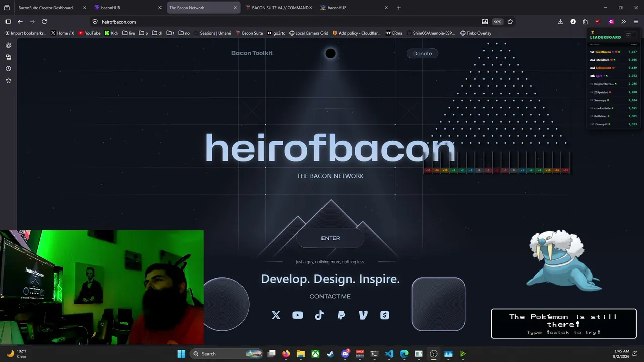
Task: Open the Add policy - Cloudflare bookmark
Action: [x=356, y=33]
